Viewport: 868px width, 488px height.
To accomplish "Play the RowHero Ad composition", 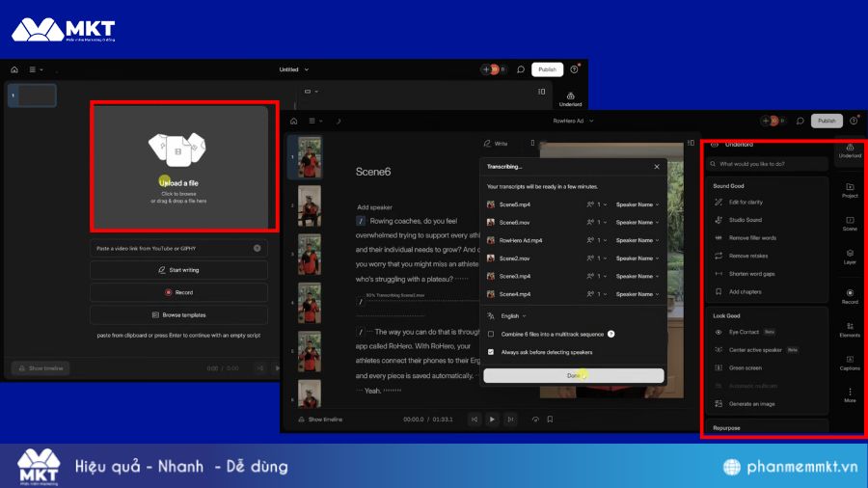I will (492, 420).
